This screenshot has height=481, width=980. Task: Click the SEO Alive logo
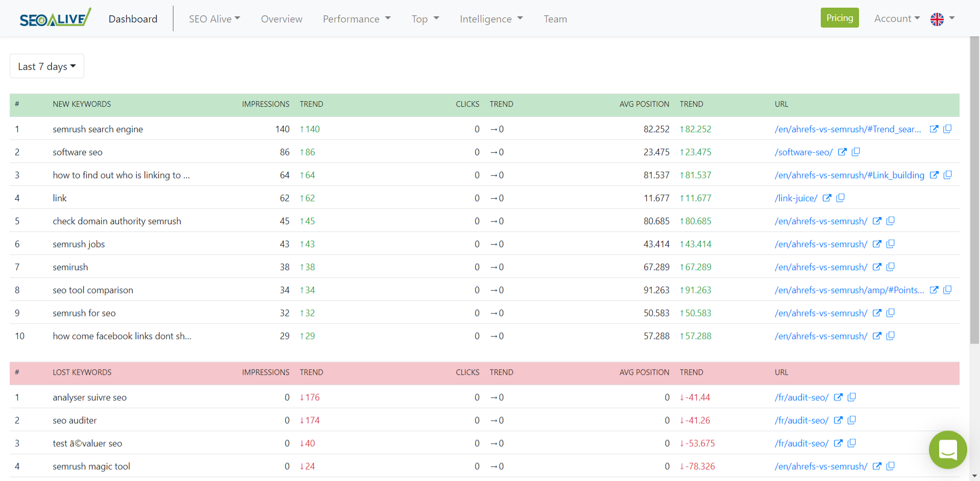pos(55,18)
